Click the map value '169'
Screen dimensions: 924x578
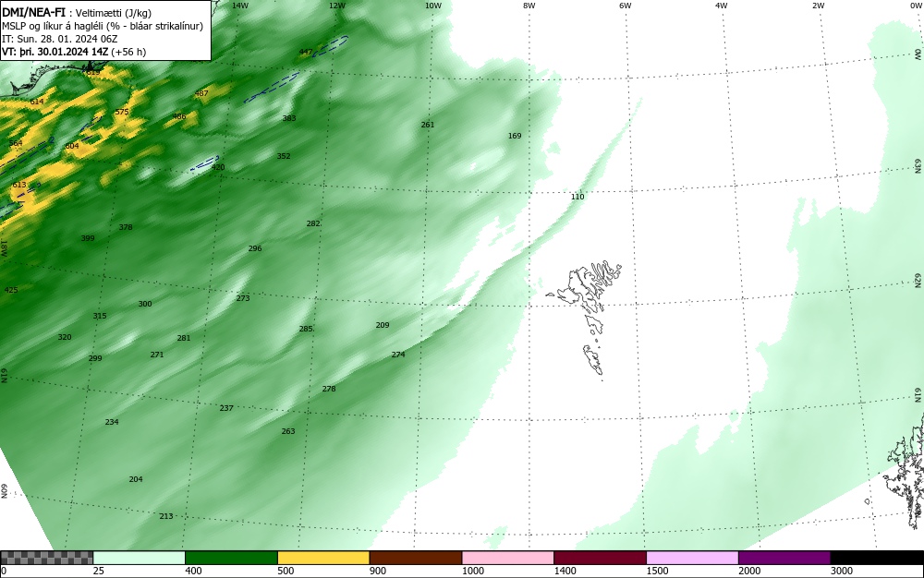click(515, 136)
